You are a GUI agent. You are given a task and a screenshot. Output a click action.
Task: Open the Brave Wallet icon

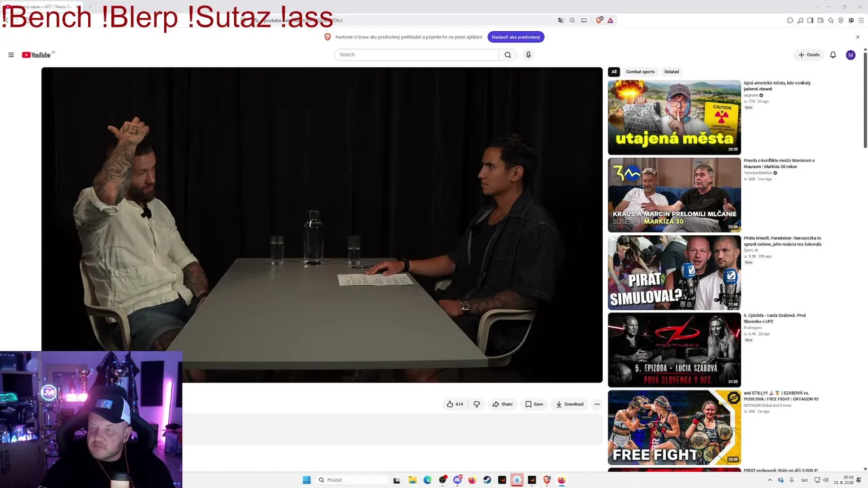click(x=821, y=20)
